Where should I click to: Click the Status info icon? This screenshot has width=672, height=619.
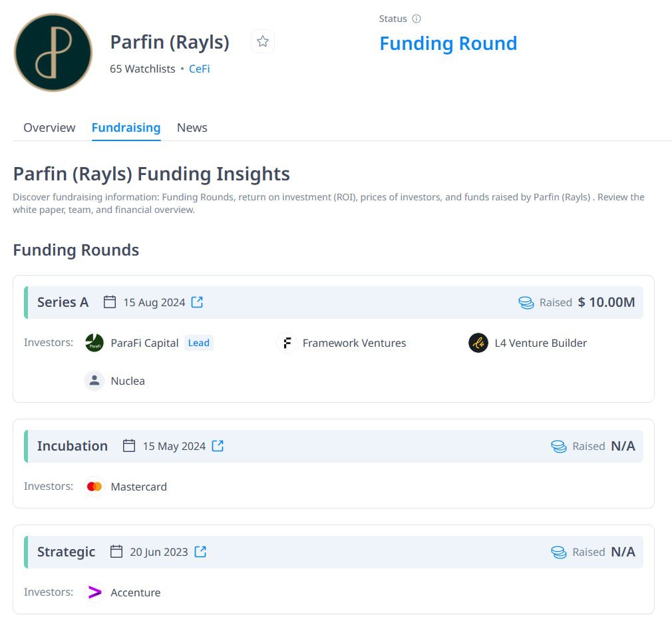coord(417,19)
